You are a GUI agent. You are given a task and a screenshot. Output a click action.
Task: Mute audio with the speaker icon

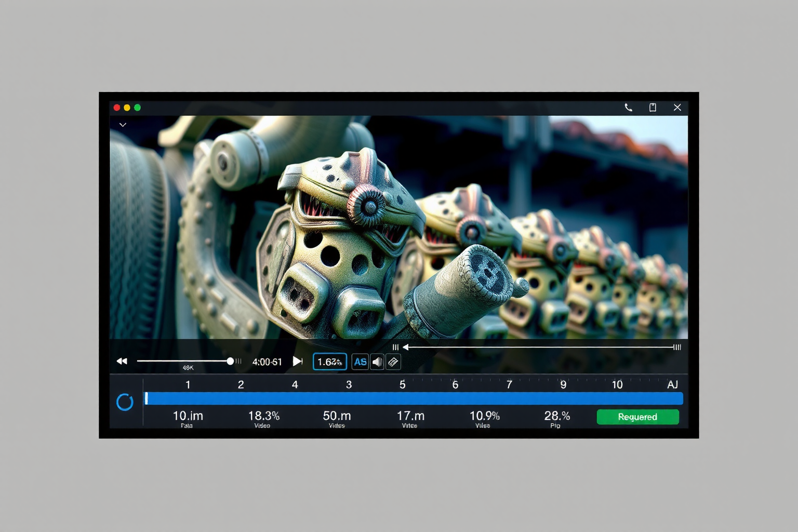coord(378,362)
